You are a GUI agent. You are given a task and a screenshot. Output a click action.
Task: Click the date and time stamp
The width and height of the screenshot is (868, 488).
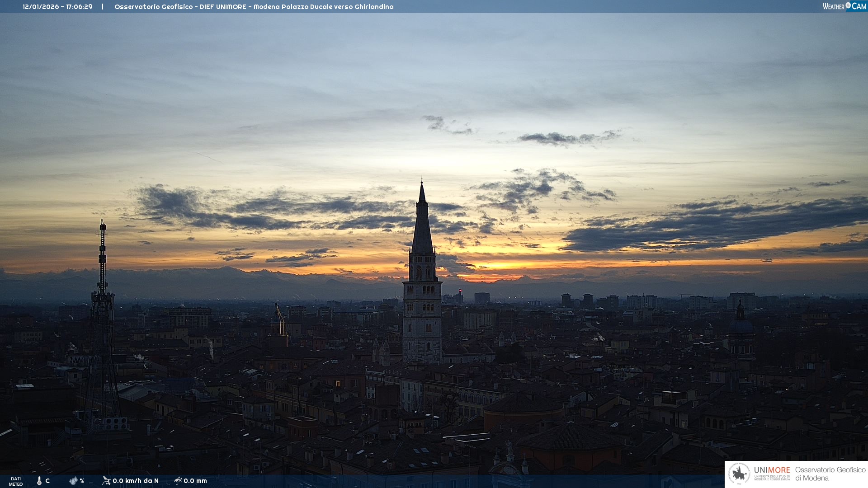(x=57, y=7)
